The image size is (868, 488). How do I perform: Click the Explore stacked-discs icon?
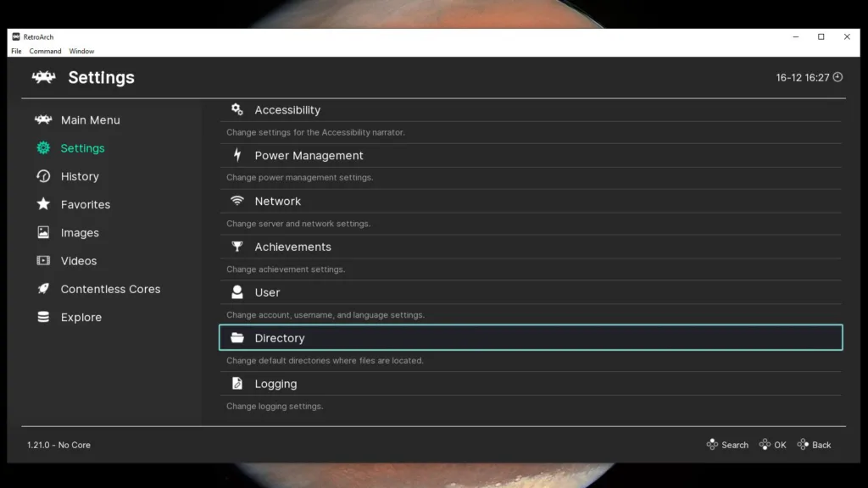coord(43,317)
